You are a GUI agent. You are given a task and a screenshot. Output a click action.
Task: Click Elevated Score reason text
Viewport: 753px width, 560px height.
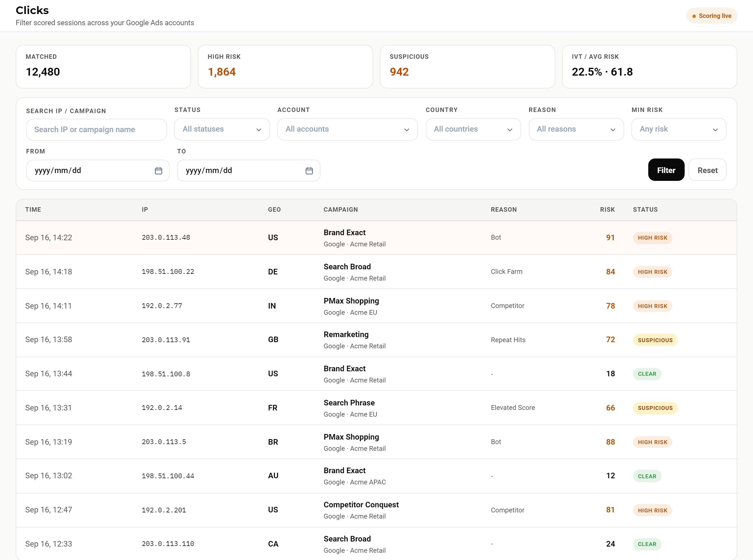click(x=513, y=408)
